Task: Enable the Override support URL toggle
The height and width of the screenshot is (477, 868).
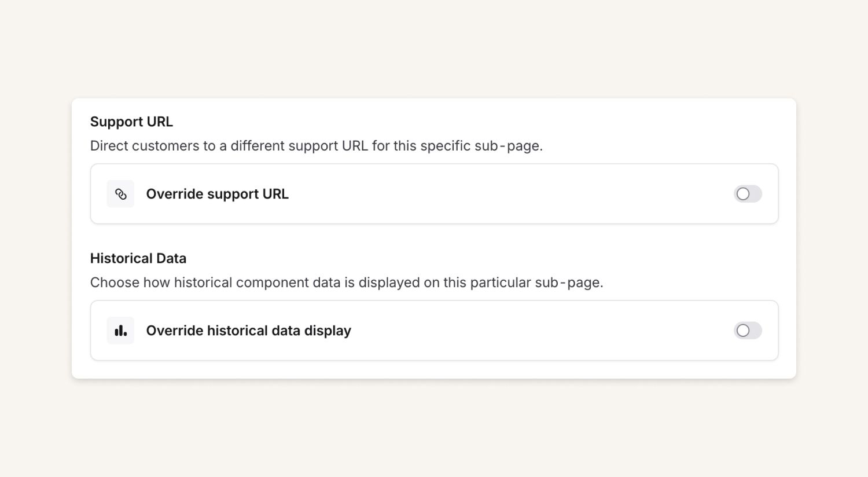Action: tap(748, 194)
